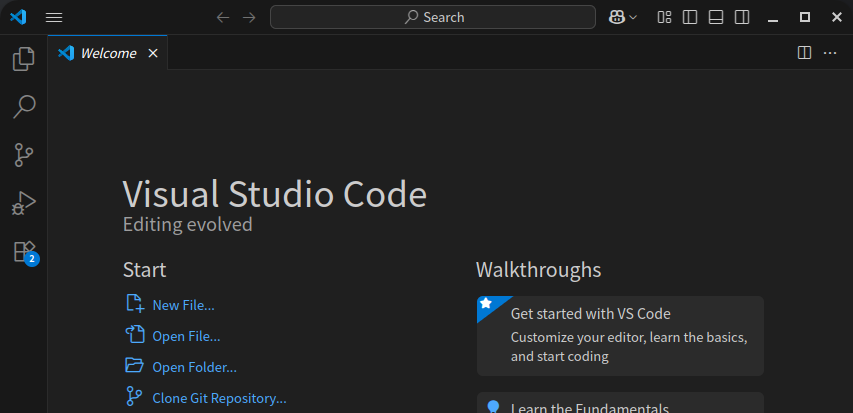
Task: Click the VS Code logo in title bar
Action: coord(18,17)
